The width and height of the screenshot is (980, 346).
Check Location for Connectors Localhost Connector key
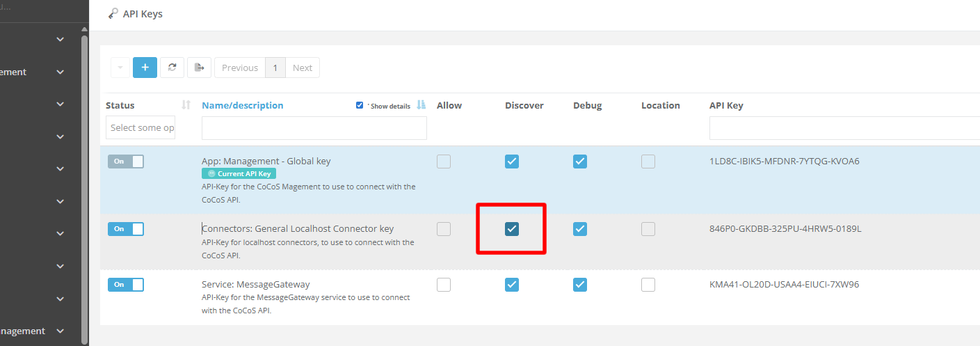(x=648, y=229)
